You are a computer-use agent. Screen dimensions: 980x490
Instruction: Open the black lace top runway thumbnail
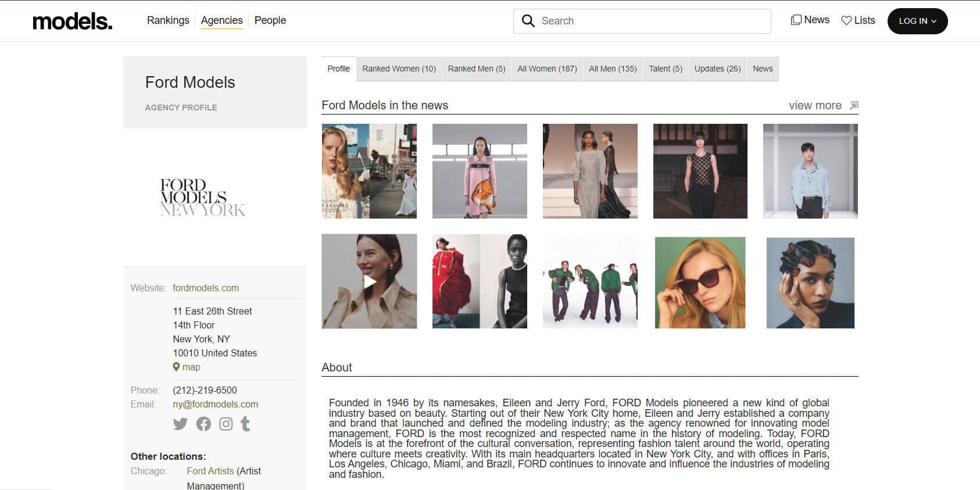coord(700,171)
